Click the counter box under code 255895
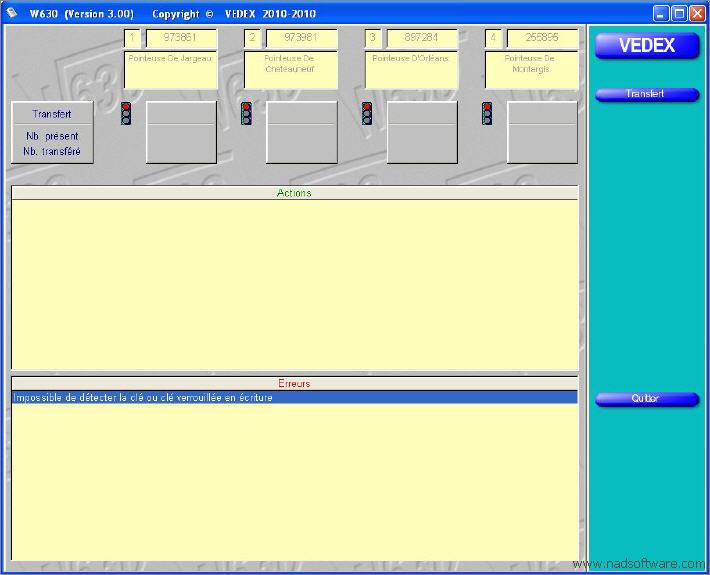 (x=542, y=132)
